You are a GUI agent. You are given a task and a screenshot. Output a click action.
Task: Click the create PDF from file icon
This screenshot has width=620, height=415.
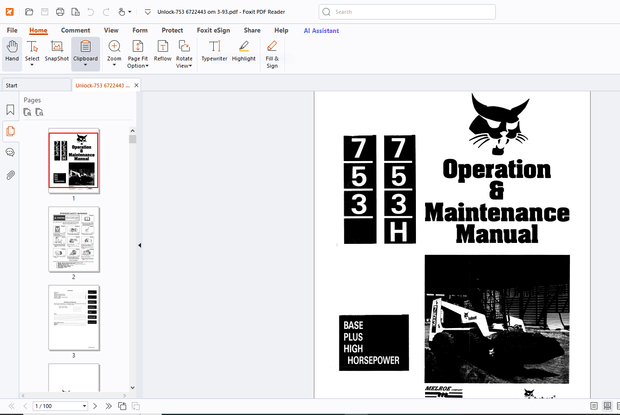tap(75, 12)
